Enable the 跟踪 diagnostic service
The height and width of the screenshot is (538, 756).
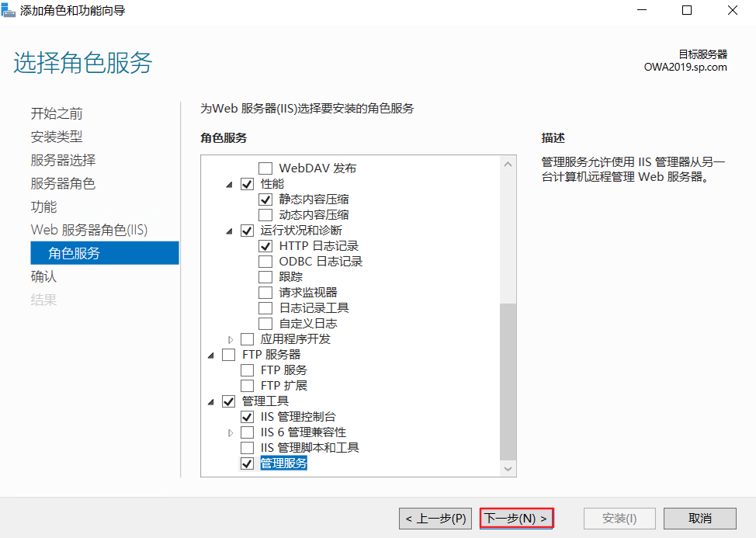[x=265, y=276]
